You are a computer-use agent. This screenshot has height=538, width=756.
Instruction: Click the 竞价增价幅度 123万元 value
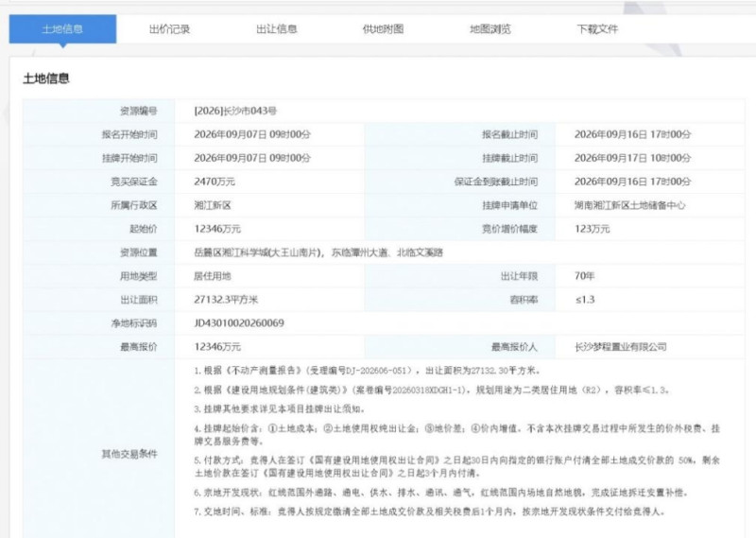coord(593,229)
